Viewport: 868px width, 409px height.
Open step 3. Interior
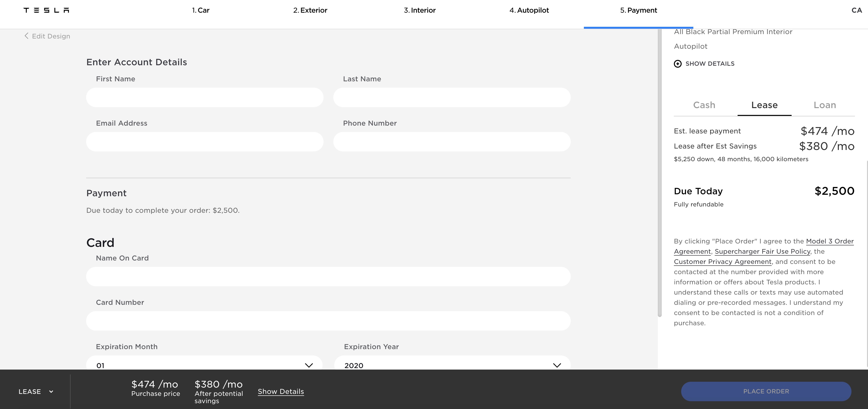pos(419,10)
